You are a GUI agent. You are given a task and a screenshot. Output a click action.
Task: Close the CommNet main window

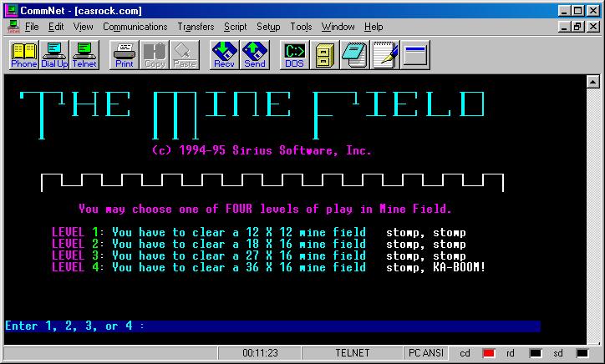coord(593,11)
